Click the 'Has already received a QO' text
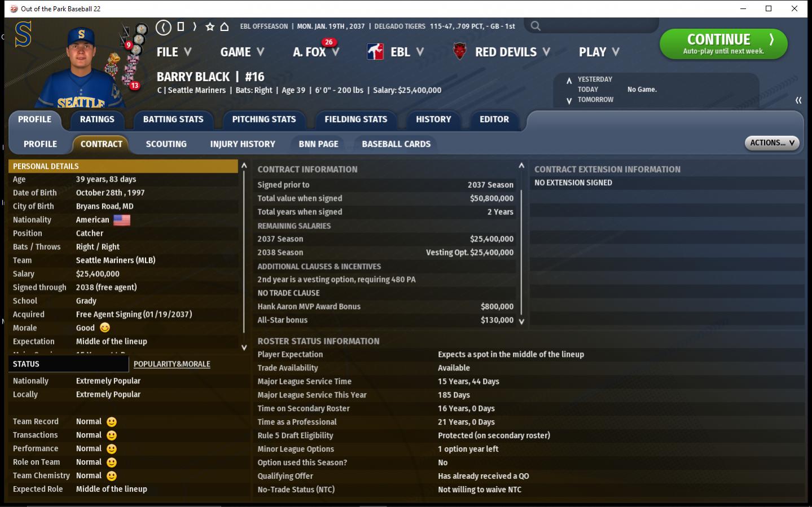 coord(484,476)
